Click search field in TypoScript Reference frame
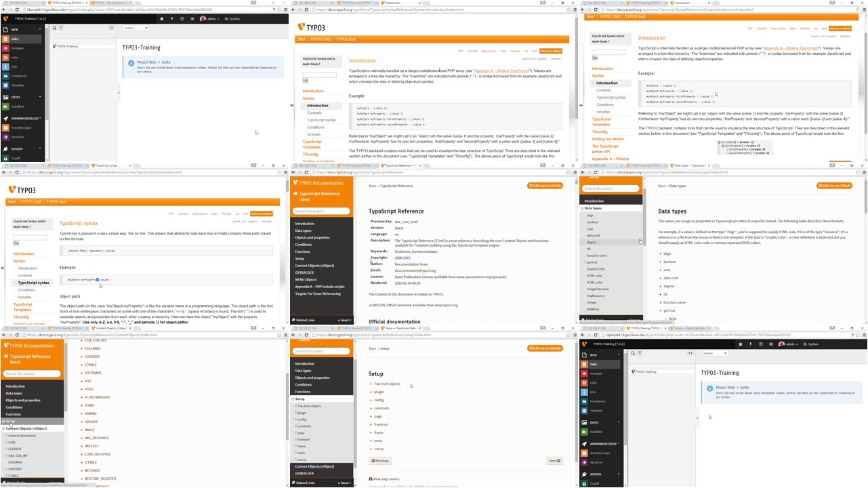This screenshot has width=868, height=488. (x=321, y=211)
